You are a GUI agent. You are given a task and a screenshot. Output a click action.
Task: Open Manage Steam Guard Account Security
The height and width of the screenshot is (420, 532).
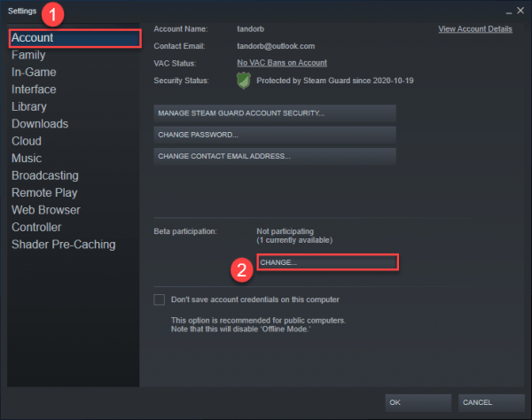pos(275,113)
